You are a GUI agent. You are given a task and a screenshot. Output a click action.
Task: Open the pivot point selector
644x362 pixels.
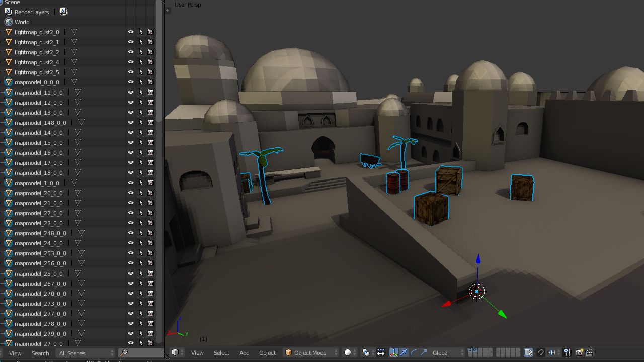pyautogui.click(x=368, y=353)
